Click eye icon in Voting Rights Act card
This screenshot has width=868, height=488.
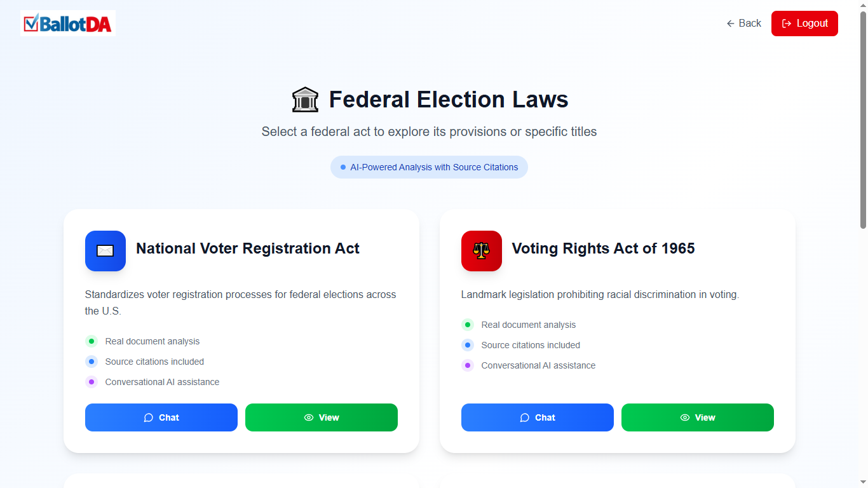(x=685, y=417)
